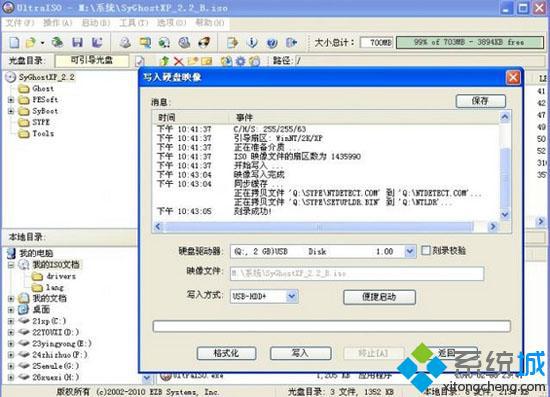Click the disc properties icon beside 可引导光盘
Screen dimensions: 550x397
(139, 61)
